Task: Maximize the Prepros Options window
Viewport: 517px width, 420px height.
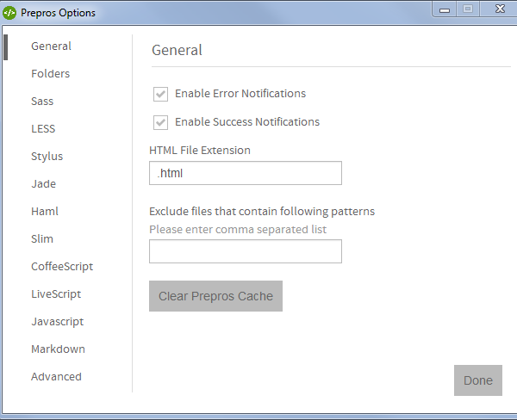Action: pos(468,9)
